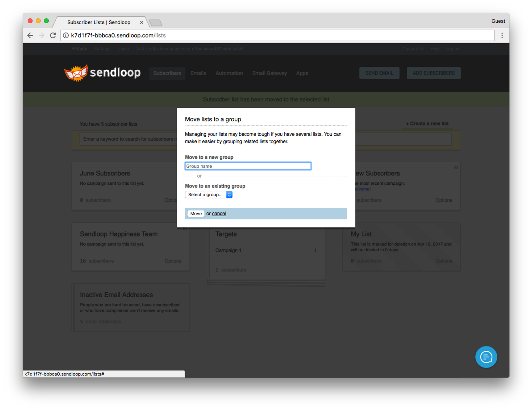532x410 pixels.
Task: Click the Subscriber Lists tab title
Action: (99, 22)
